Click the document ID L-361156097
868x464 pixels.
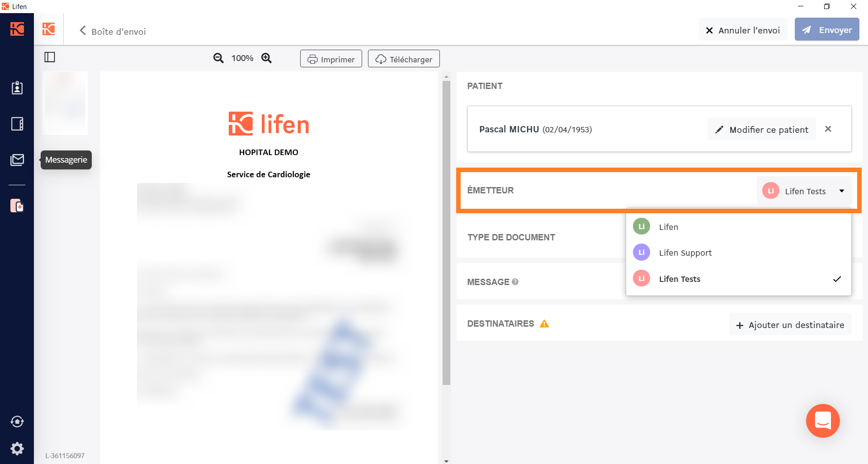coord(65,455)
